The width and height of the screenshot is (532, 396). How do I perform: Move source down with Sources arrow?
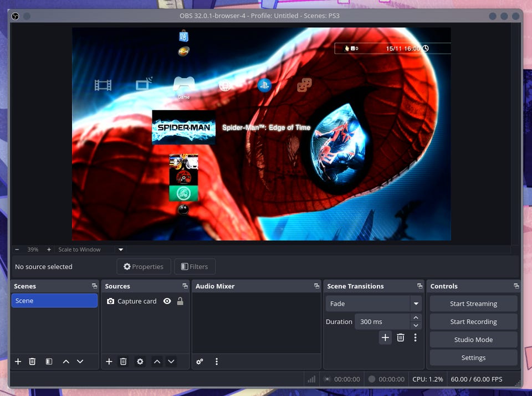[x=171, y=362]
